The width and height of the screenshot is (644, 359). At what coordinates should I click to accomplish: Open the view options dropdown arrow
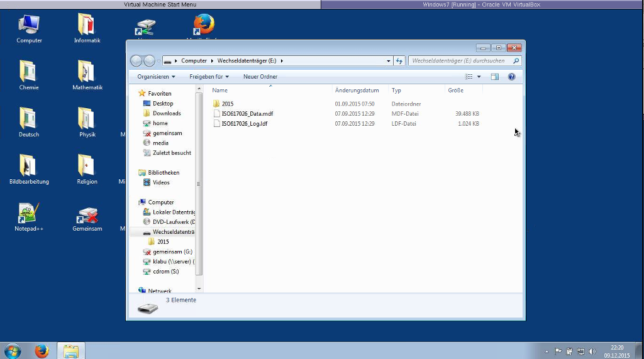point(479,77)
